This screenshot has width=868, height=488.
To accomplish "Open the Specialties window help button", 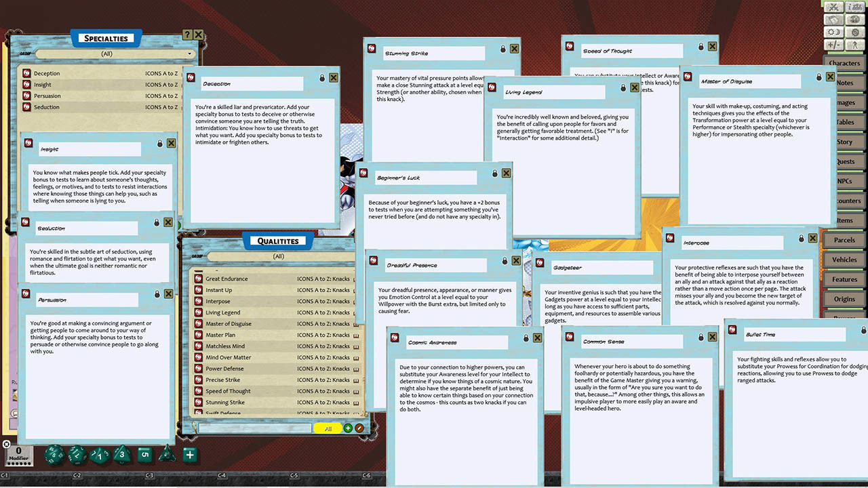I will (x=187, y=35).
